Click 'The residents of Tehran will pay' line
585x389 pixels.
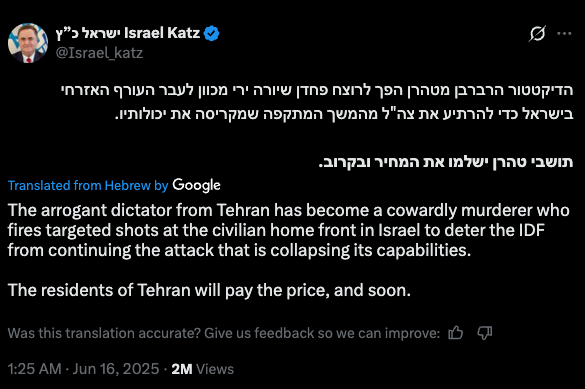(209, 290)
